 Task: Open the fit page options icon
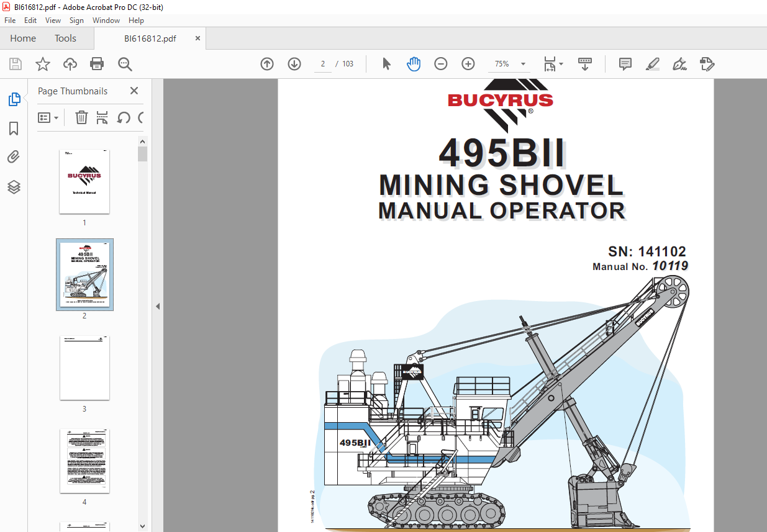(550, 64)
